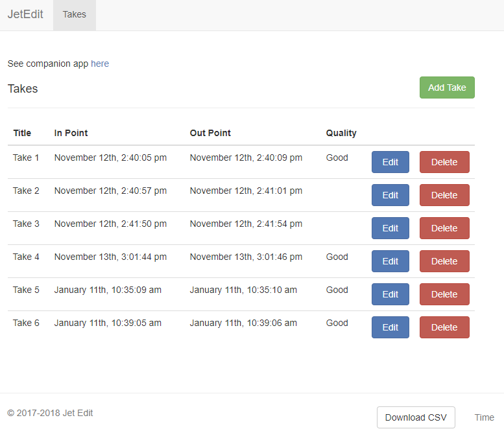Edit Take 2
Screen dimensions: 504x431
[x=390, y=195]
